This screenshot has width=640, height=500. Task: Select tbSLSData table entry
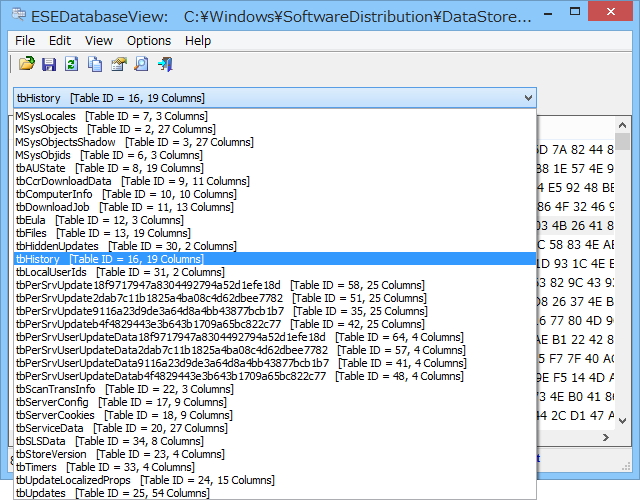coord(275,441)
